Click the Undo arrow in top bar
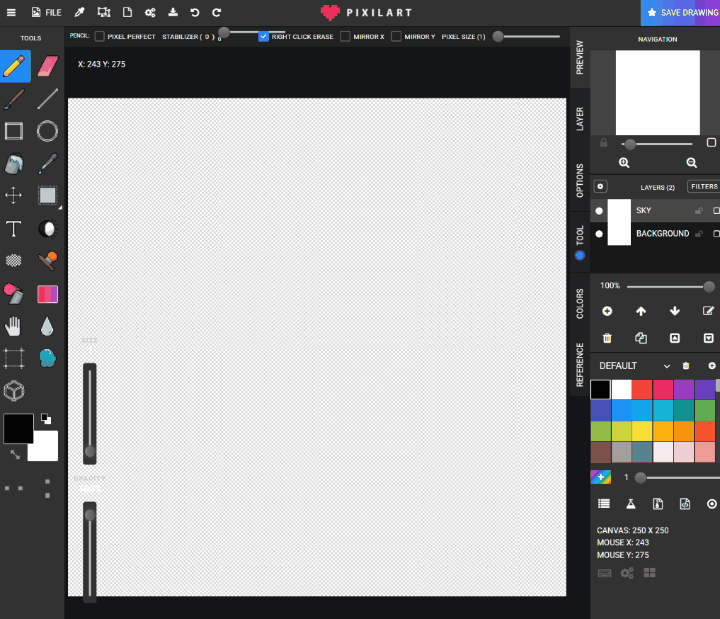The width and height of the screenshot is (720, 619). point(195,12)
